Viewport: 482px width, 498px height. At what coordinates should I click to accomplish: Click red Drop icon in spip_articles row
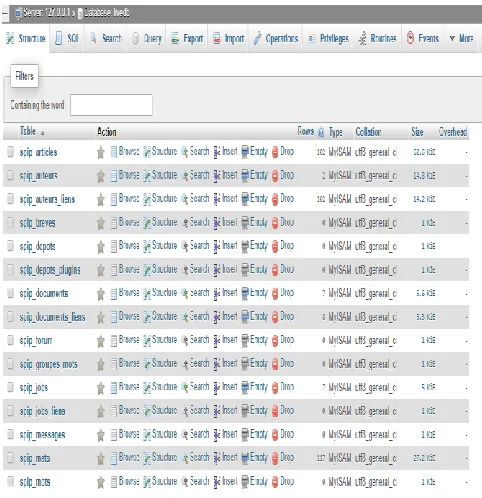[275, 152]
